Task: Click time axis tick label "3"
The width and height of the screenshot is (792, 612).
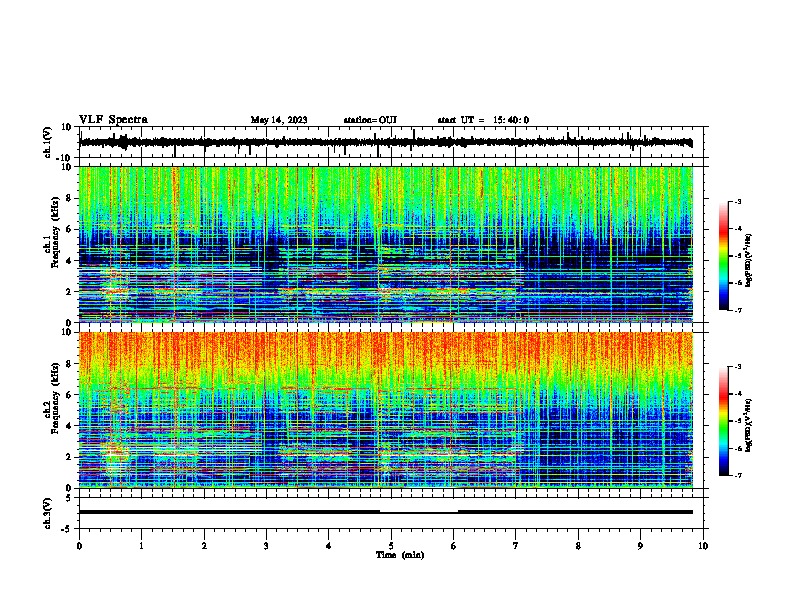Action: (x=266, y=546)
